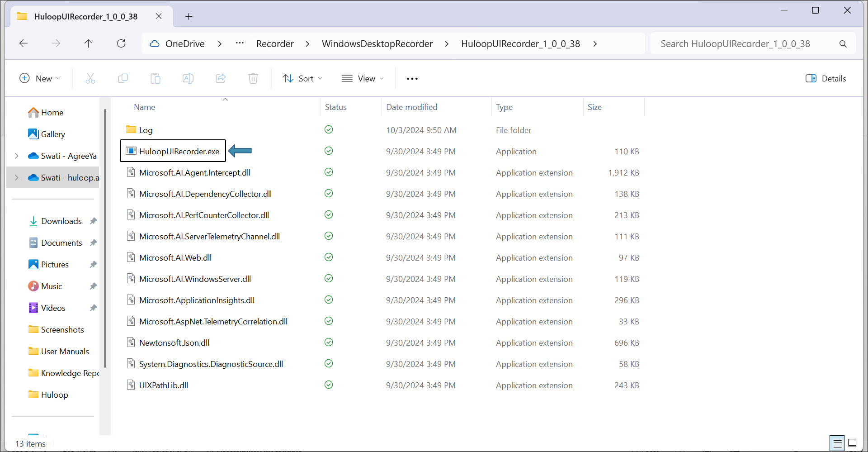Screen dimensions: 868x452
Task: Click the search magnifier icon
Action: click(843, 44)
